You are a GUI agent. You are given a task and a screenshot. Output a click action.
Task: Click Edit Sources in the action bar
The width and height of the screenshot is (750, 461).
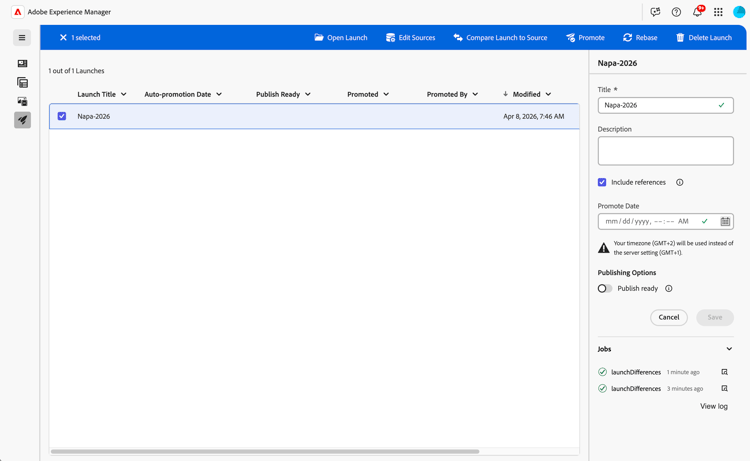(x=411, y=37)
